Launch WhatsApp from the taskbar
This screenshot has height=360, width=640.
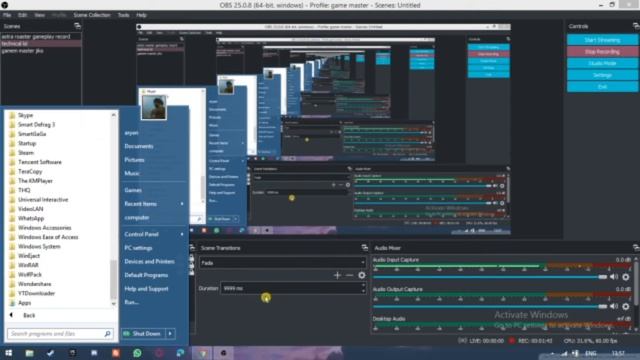[137, 353]
